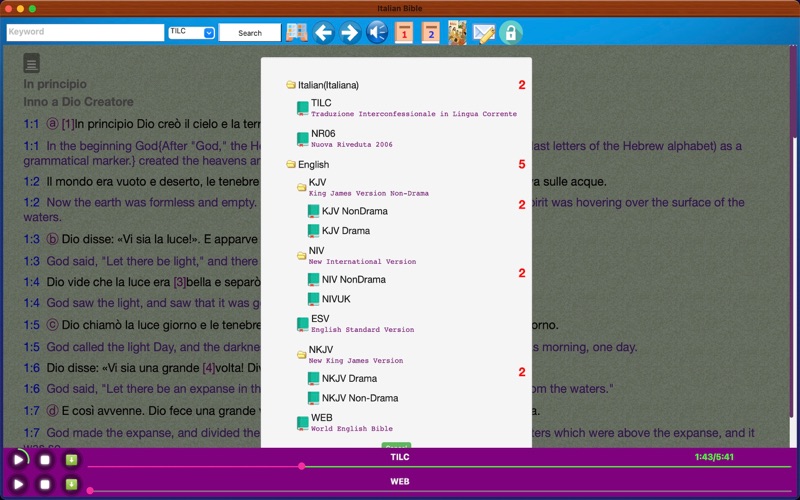Screen dimensions: 800x500
Task: Stop the WEB audio track
Action: click(45, 484)
